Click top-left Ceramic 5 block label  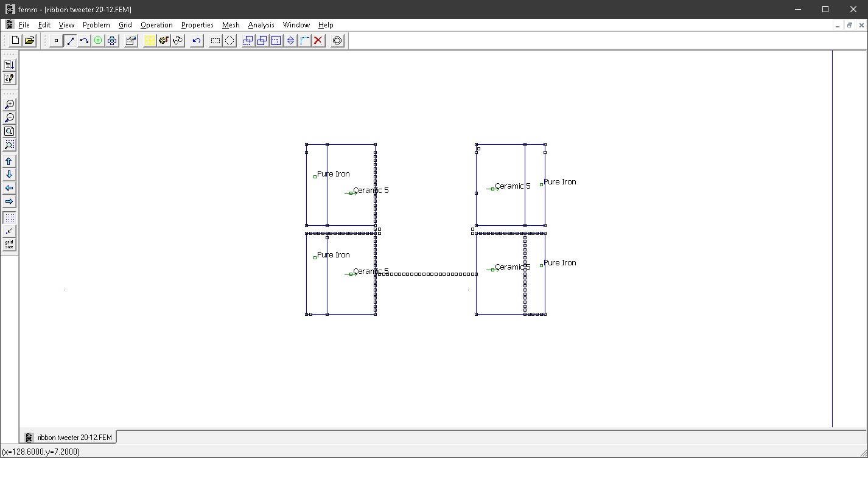tap(371, 190)
